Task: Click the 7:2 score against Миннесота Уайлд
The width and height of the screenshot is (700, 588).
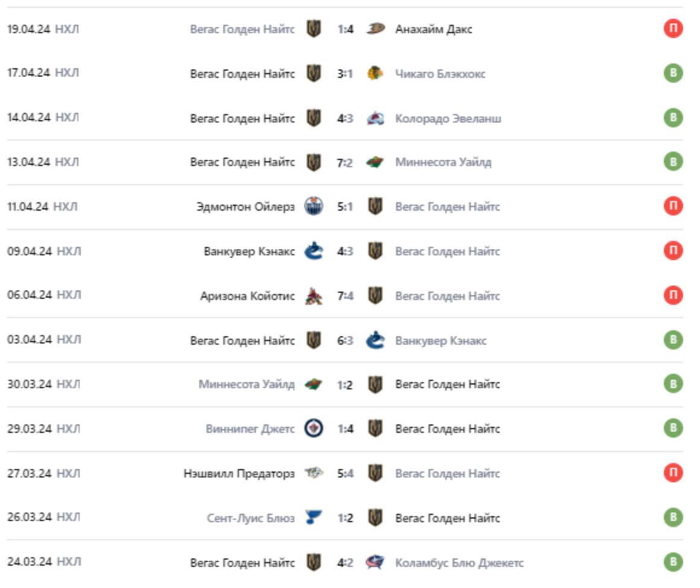Action: [x=345, y=162]
